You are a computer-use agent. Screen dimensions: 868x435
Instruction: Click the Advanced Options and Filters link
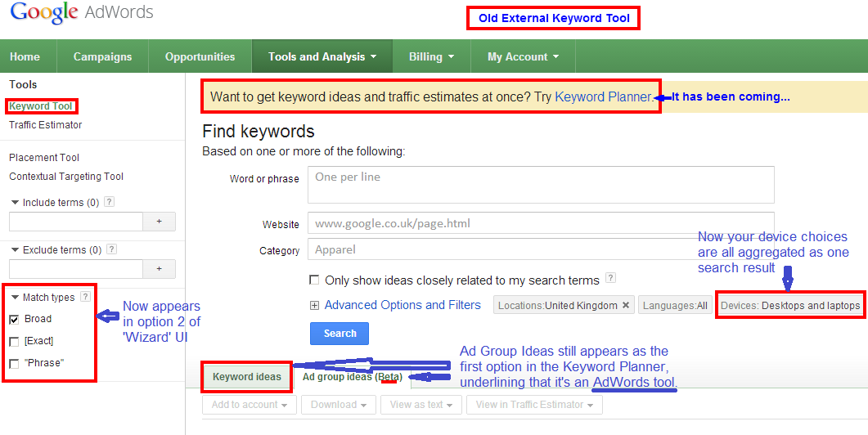coord(403,305)
